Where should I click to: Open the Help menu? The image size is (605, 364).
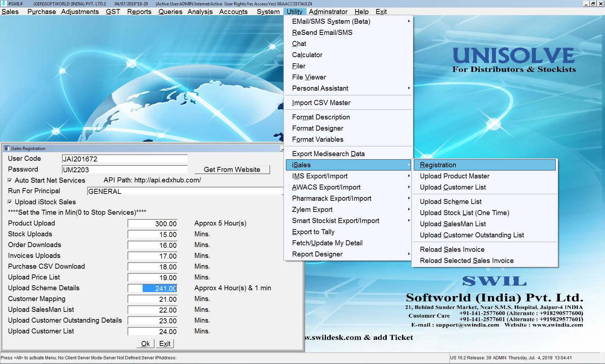point(362,12)
